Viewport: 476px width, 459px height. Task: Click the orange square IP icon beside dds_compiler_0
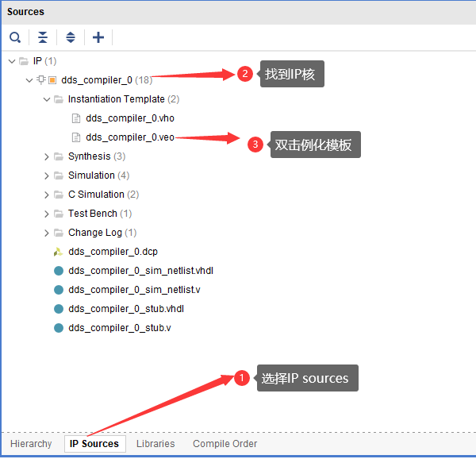pos(52,80)
